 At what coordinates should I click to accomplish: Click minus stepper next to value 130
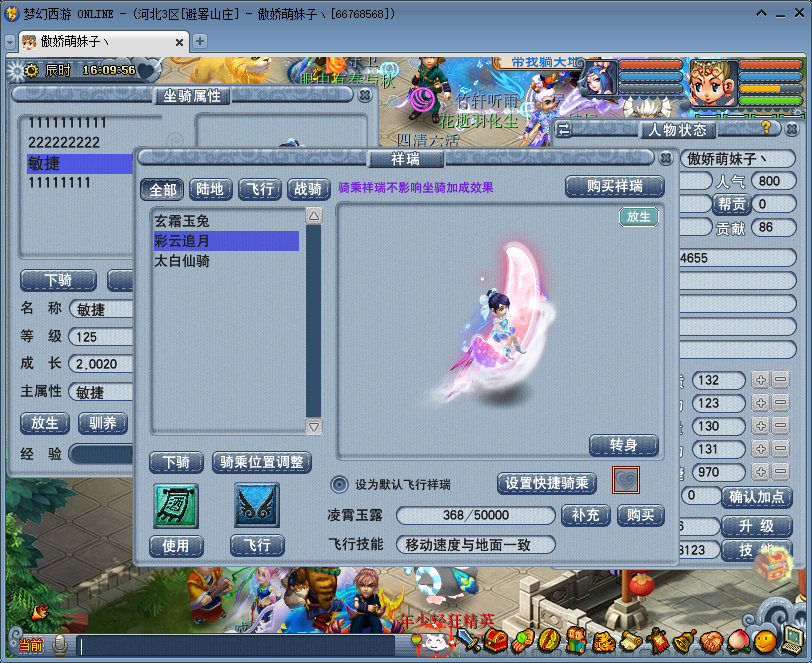[780, 426]
